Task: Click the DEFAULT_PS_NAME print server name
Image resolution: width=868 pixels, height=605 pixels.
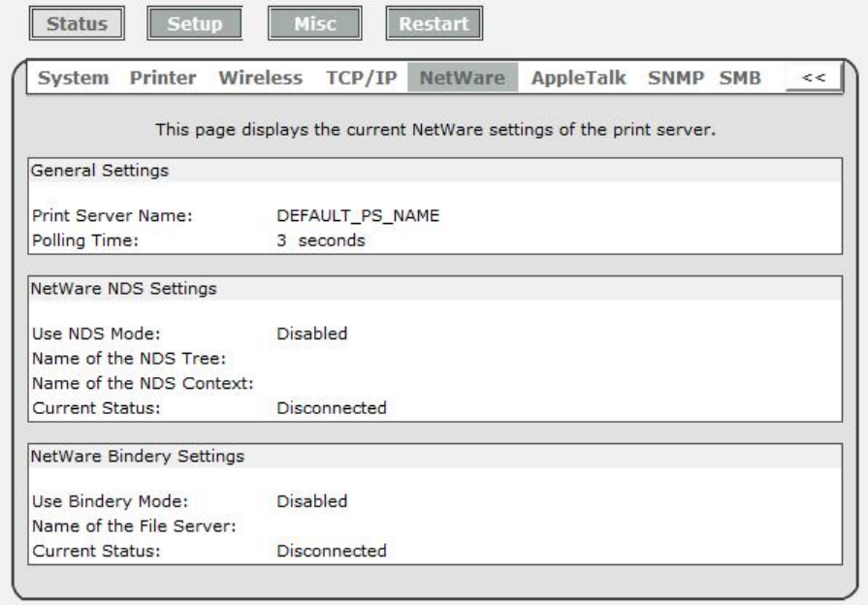Action: pyautogui.click(x=360, y=216)
